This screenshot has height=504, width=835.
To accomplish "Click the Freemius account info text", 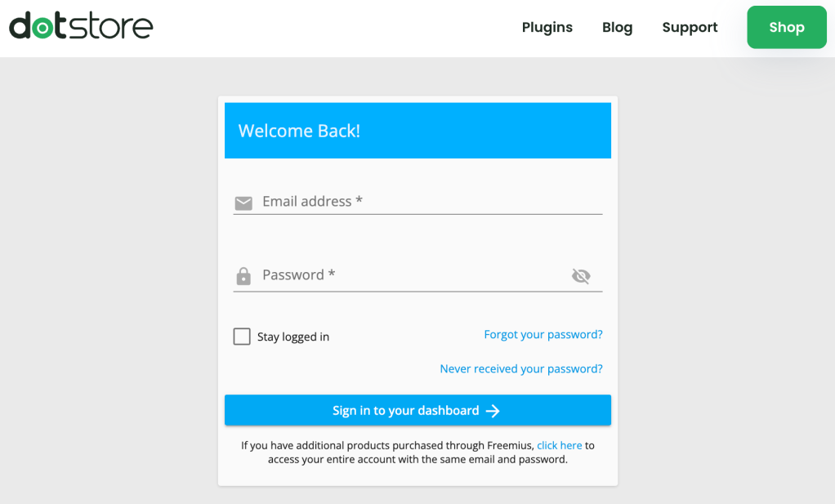I will [x=417, y=453].
